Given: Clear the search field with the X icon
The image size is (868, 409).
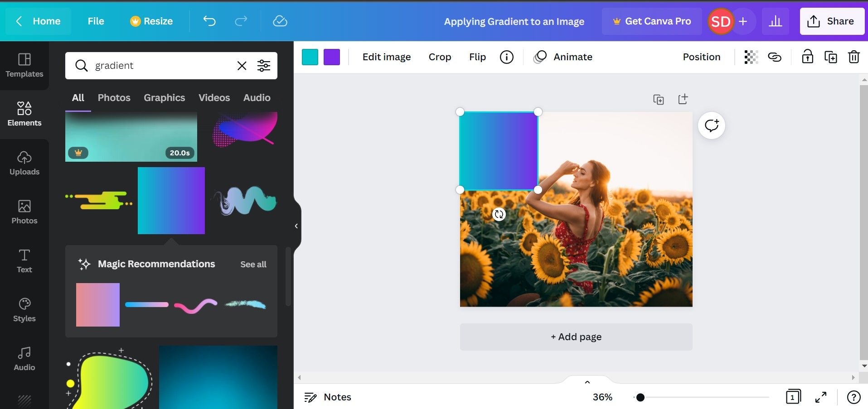Looking at the screenshot, I should [242, 66].
